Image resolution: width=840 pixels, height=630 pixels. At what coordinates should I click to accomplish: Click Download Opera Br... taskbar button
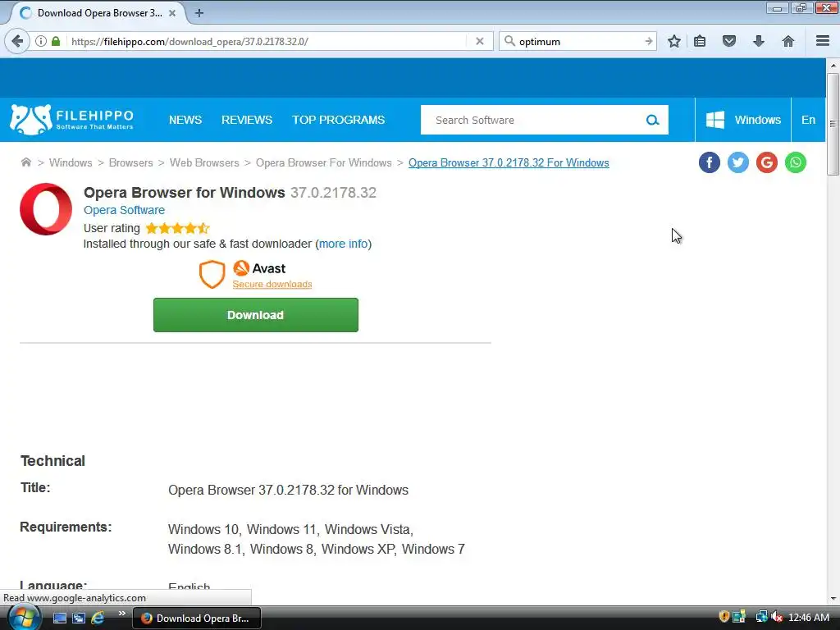tap(197, 619)
